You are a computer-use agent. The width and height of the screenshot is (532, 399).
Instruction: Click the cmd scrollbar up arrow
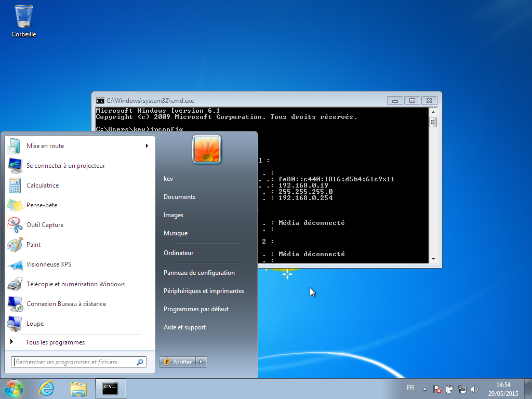click(x=433, y=112)
